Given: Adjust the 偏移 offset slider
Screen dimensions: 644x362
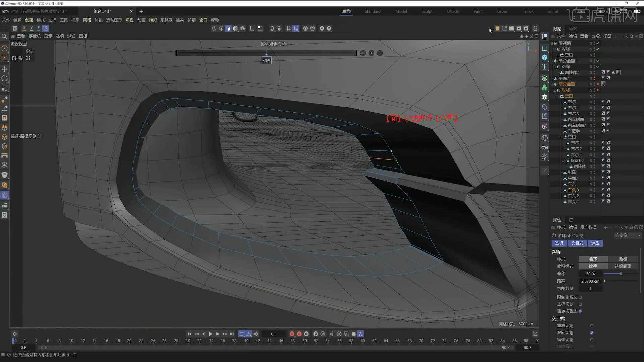Looking at the screenshot, I should point(621,274).
